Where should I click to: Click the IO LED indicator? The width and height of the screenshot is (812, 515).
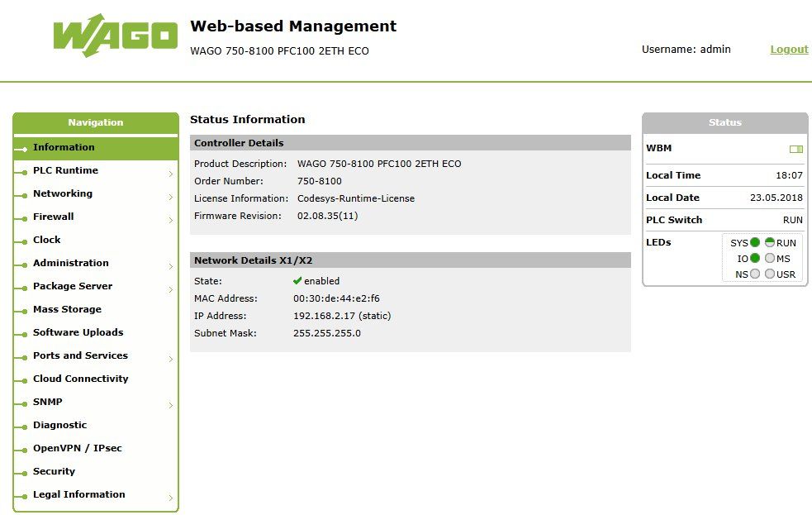pos(755,258)
